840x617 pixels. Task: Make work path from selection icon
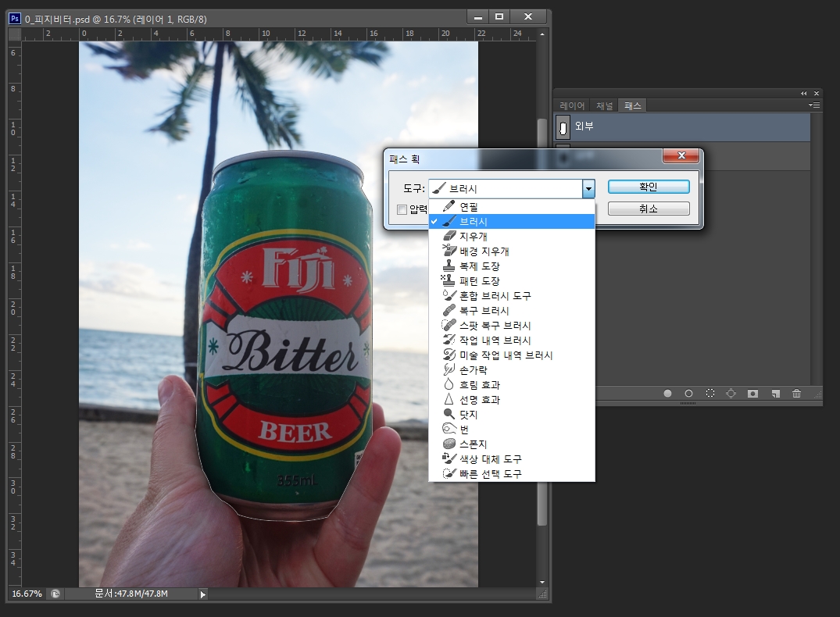point(731,394)
